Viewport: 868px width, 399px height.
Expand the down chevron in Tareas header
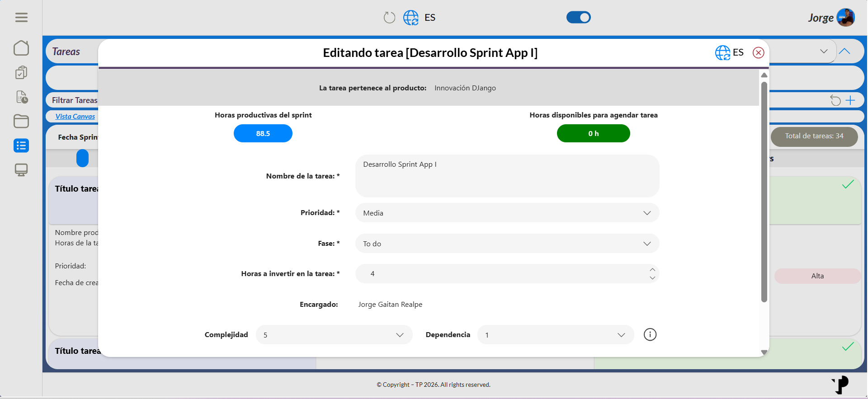[824, 52]
